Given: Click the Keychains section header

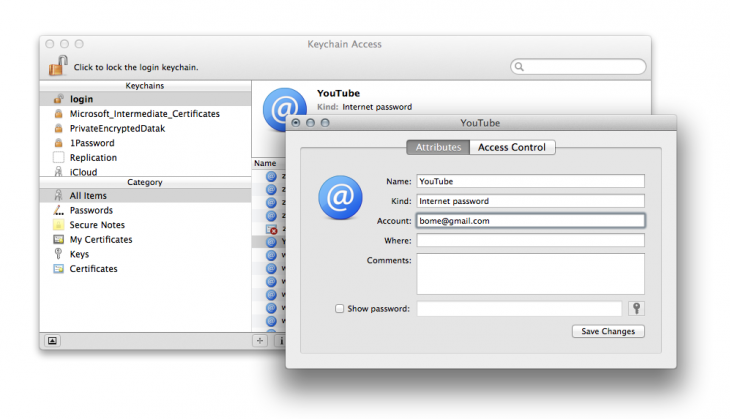Looking at the screenshot, I should tap(145, 86).
